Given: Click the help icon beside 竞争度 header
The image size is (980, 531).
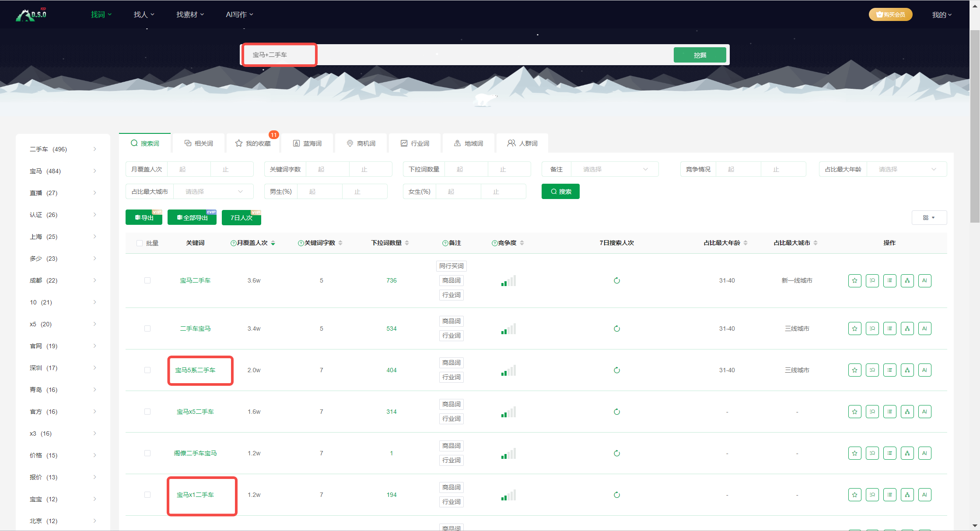Looking at the screenshot, I should click(x=494, y=243).
